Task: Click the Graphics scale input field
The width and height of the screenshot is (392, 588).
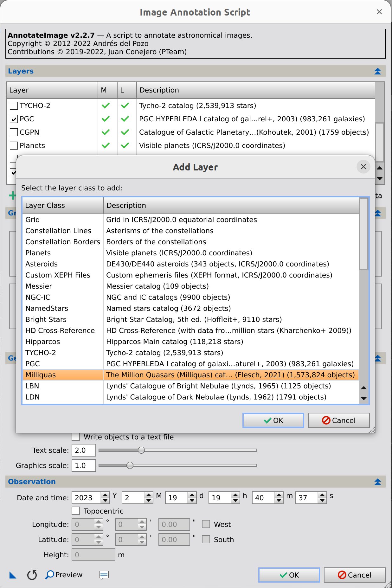Action: [x=84, y=465]
